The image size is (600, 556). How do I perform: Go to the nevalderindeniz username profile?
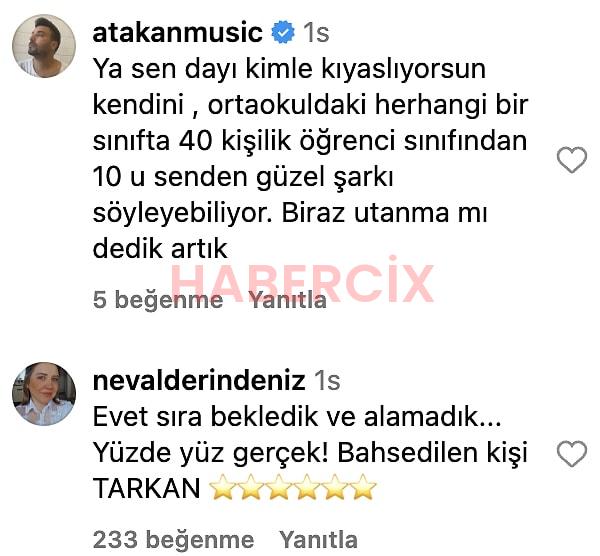[x=199, y=380]
